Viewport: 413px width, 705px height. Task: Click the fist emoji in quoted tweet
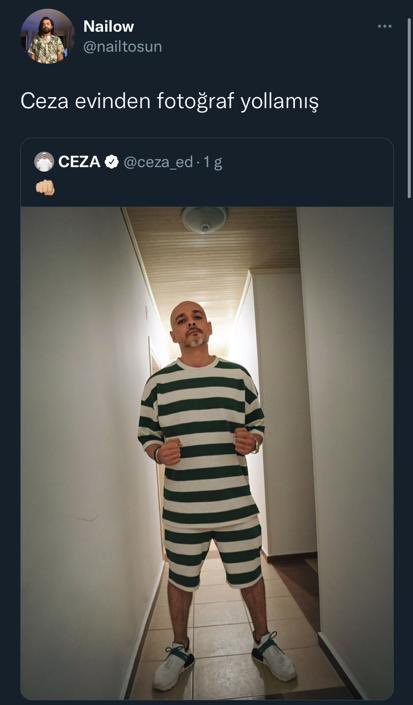tap(45, 188)
